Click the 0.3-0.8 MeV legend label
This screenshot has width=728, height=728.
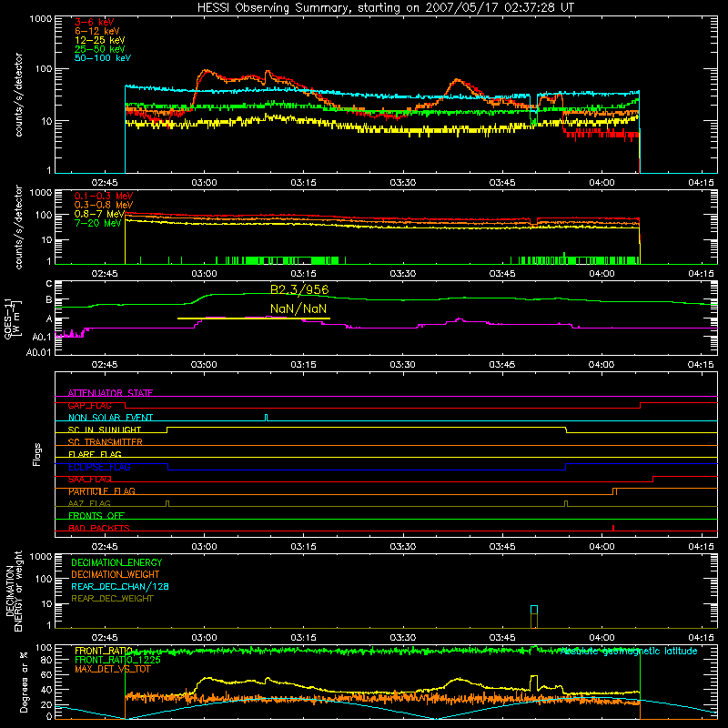[x=104, y=205]
